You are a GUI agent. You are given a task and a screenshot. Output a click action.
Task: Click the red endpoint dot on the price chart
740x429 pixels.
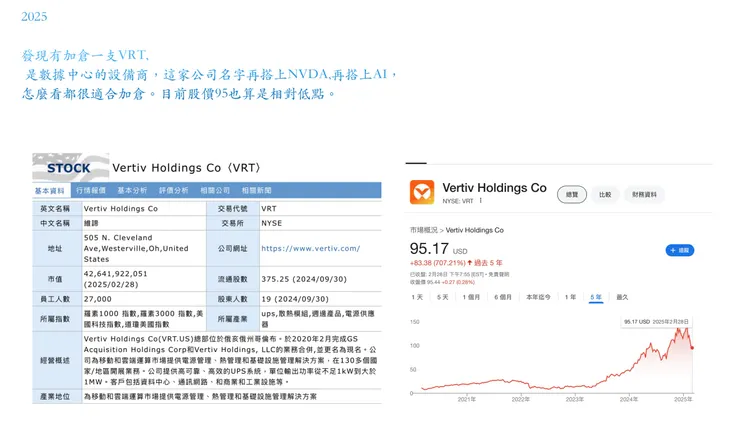(x=692, y=348)
